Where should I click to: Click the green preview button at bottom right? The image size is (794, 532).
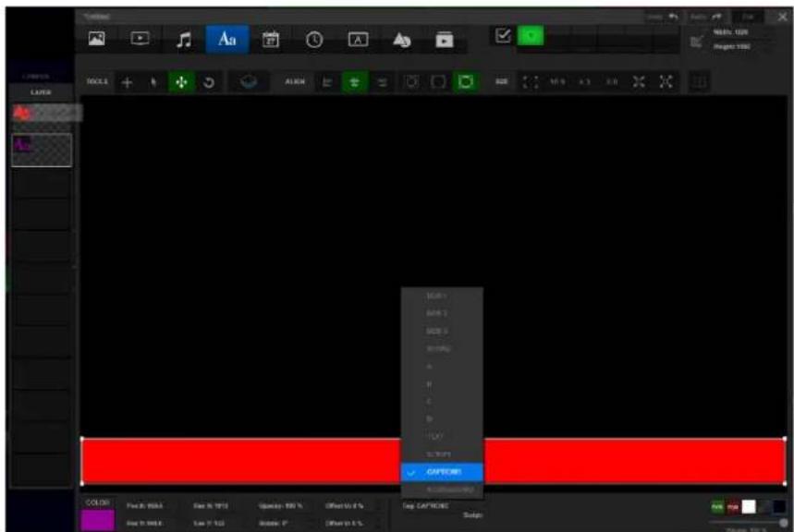pyautogui.click(x=717, y=507)
